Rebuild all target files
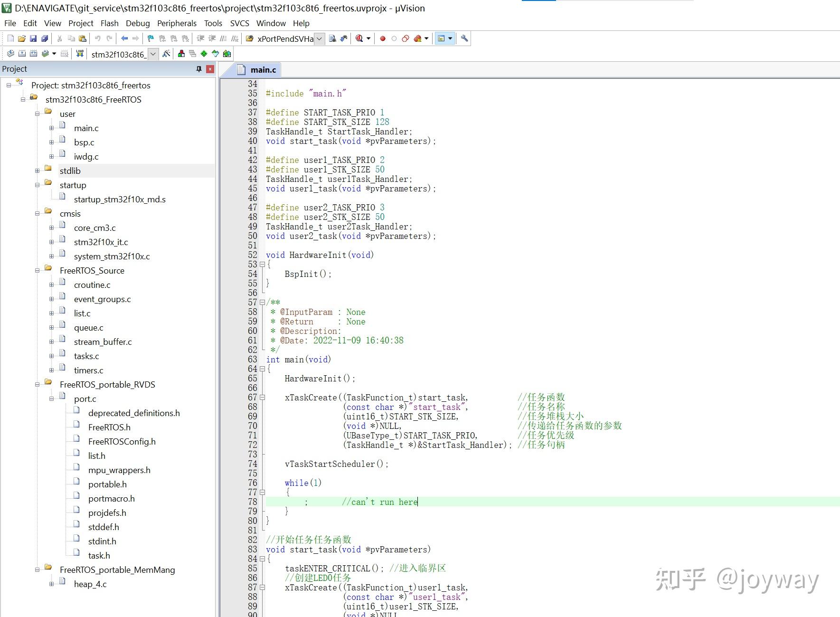 click(x=34, y=54)
